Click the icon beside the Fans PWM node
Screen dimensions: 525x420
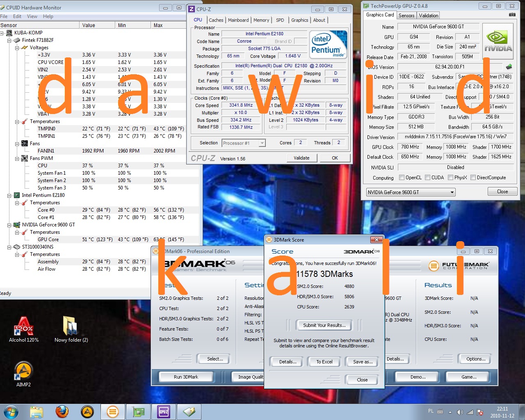pos(25,158)
